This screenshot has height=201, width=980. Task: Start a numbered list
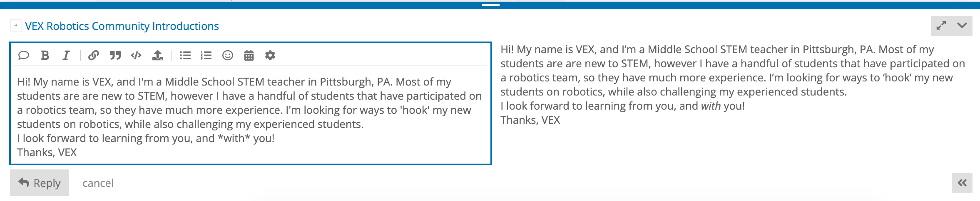tap(206, 55)
